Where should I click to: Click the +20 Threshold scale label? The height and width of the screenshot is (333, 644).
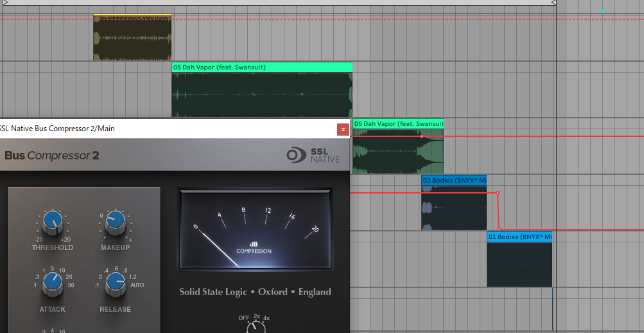[65, 239]
